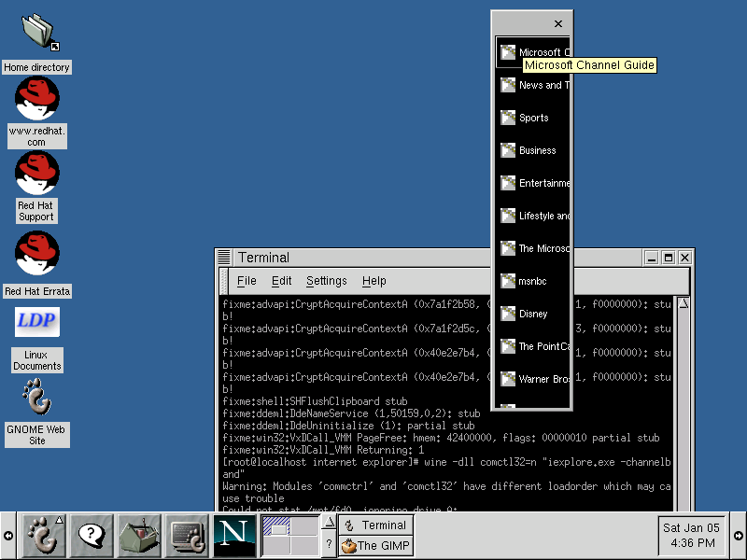The height and width of the screenshot is (560, 747).
Task: Switch to The GIMP task button
Action: [x=375, y=546]
